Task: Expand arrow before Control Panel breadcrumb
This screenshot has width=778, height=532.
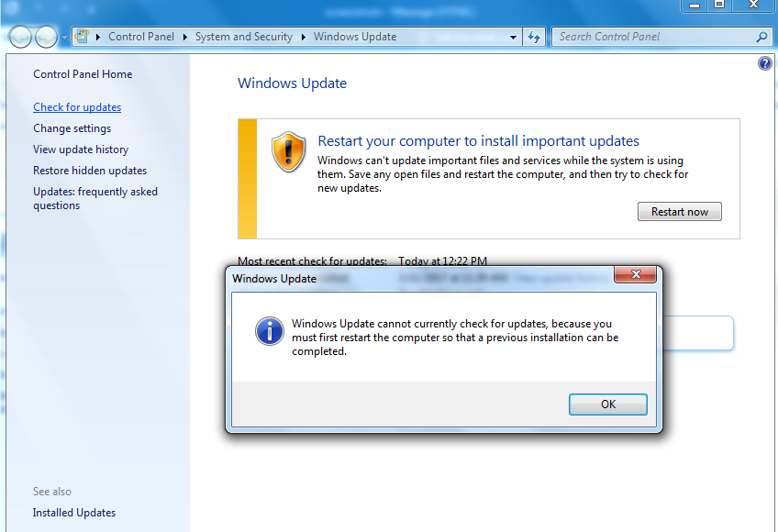Action: 98,38
